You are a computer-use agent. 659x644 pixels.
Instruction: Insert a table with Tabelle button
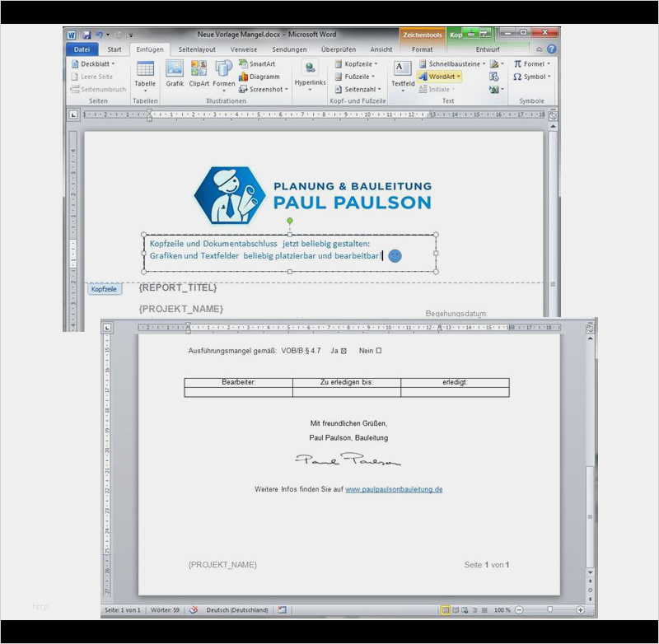[x=145, y=76]
